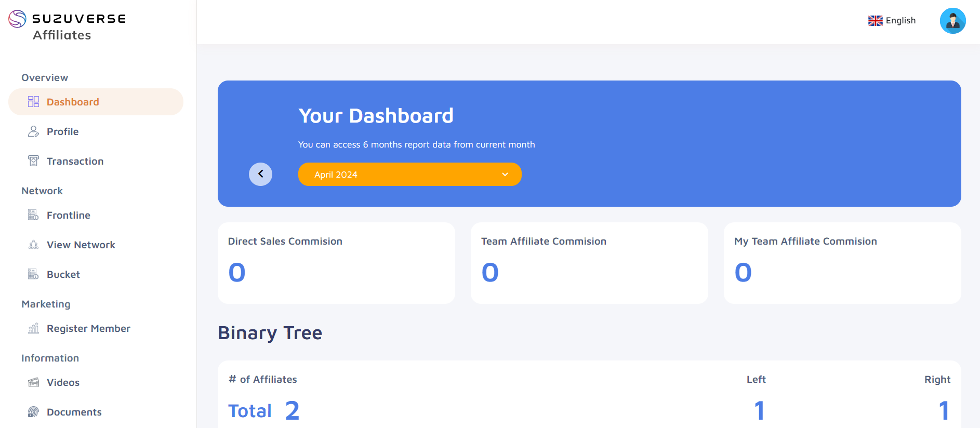Click the Transaction receipt icon

(x=33, y=161)
